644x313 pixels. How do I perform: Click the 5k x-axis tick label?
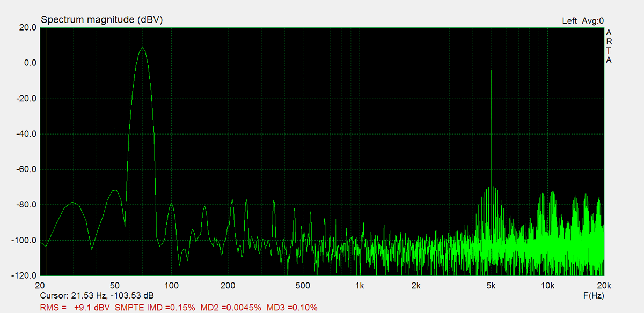point(491,285)
